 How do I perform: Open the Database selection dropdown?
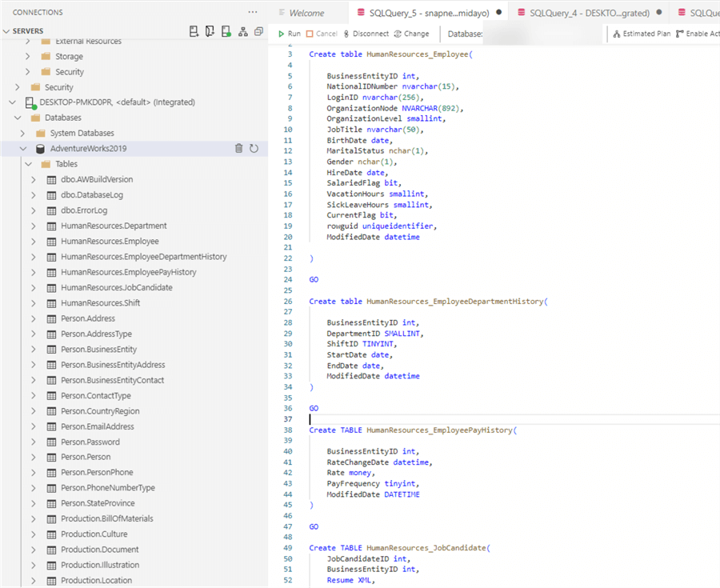click(542, 34)
